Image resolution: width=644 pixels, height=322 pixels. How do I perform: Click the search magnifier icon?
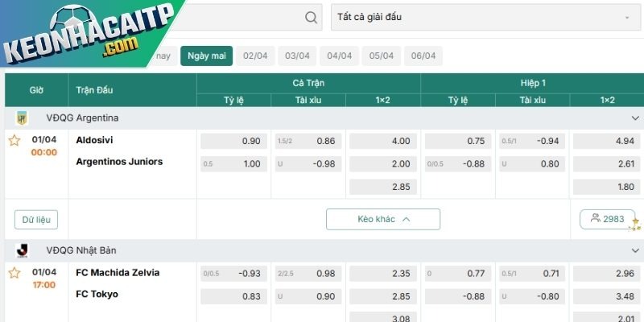pyautogui.click(x=311, y=17)
